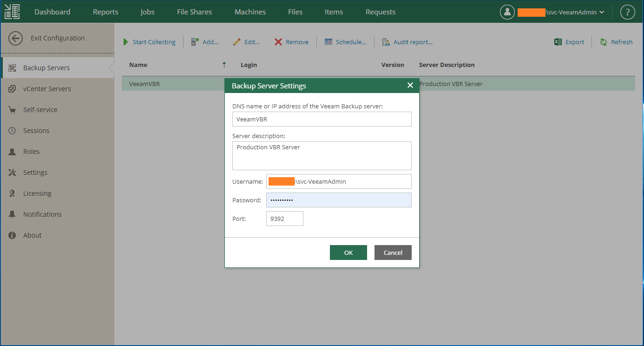
Task: Click the Self-service cart icon
Action: click(13, 110)
